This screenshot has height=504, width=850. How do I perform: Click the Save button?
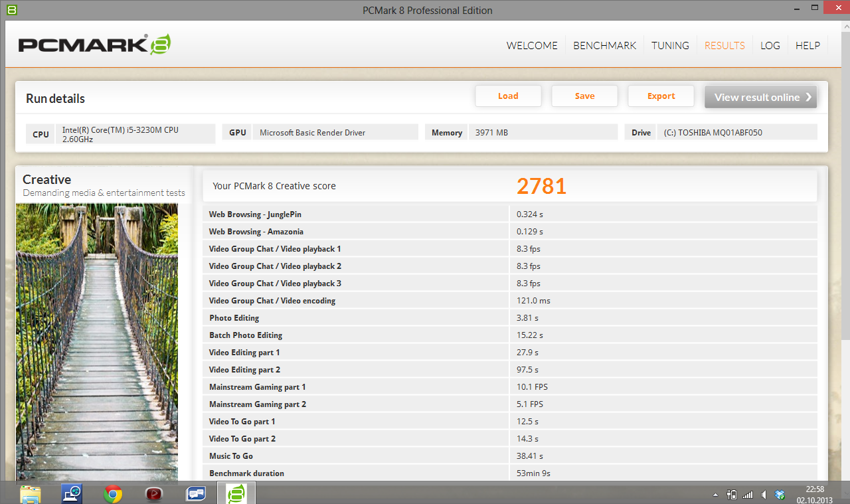584,96
